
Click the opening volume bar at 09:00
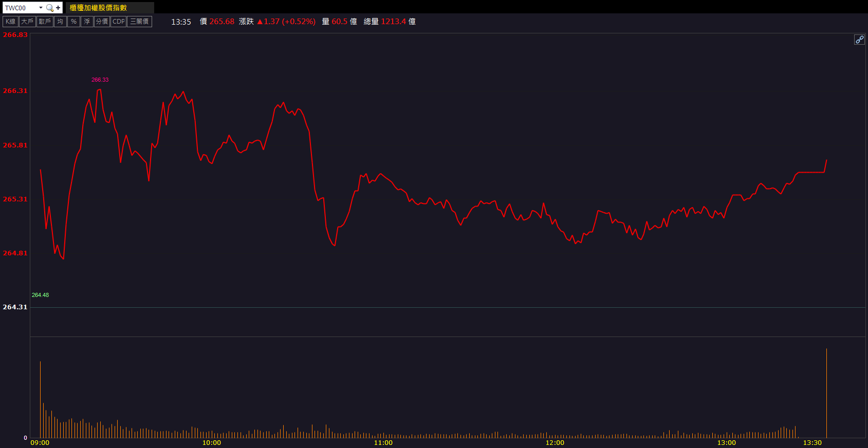click(40, 400)
